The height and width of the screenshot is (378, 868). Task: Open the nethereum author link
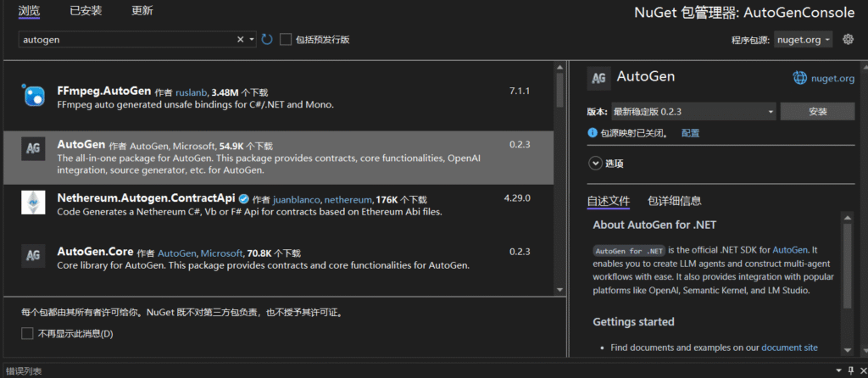tap(348, 200)
